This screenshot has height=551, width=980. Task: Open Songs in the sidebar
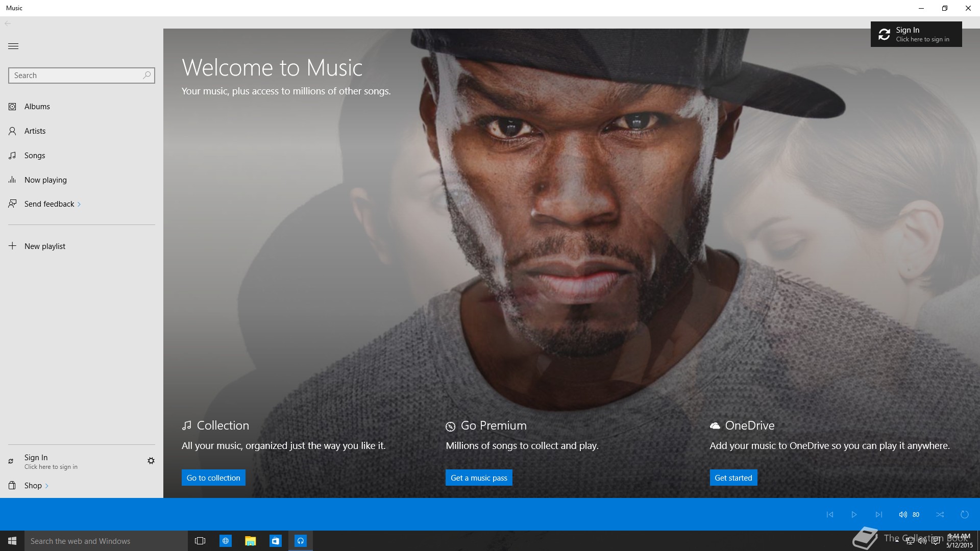(x=82, y=156)
